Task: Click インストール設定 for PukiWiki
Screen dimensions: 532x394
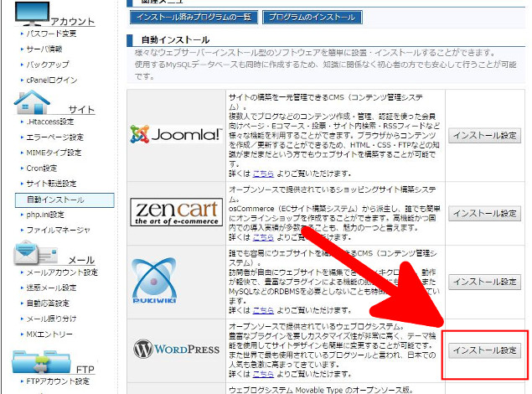Action: pos(484,282)
